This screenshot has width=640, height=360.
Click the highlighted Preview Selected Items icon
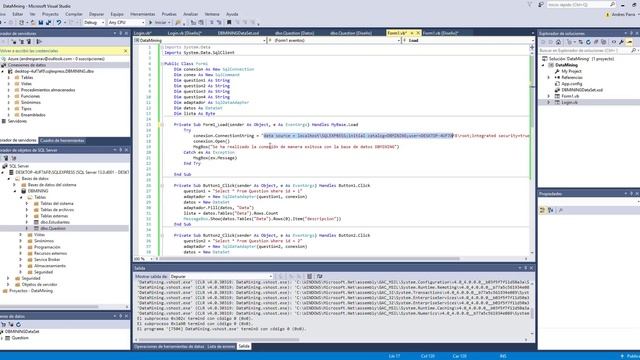coord(629,42)
